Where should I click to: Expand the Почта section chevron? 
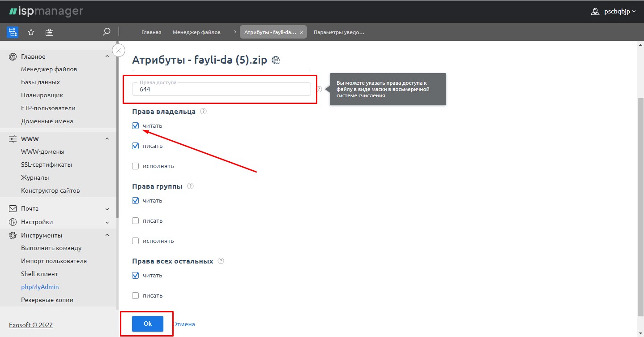[107, 209]
